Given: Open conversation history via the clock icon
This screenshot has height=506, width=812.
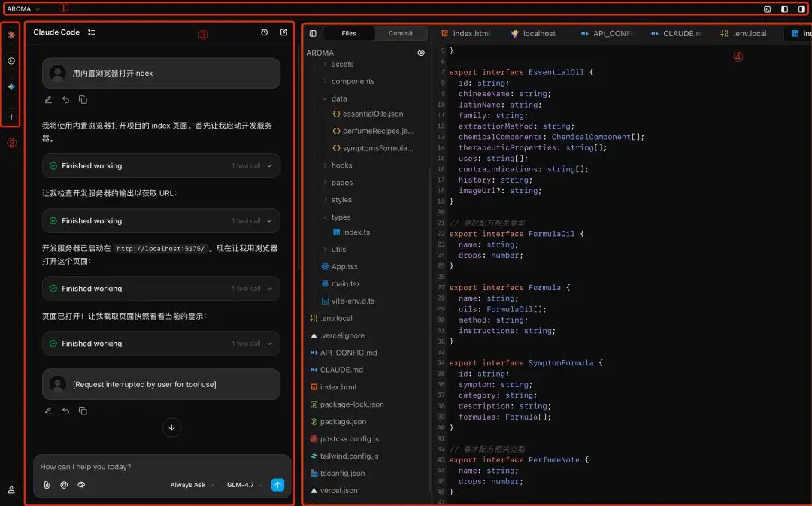Looking at the screenshot, I should [263, 32].
